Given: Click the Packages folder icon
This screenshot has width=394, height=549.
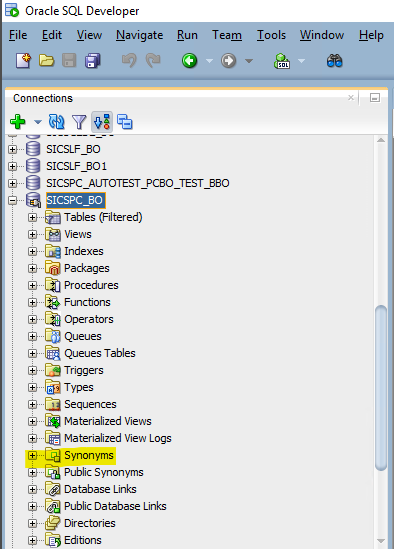Looking at the screenshot, I should (53, 268).
